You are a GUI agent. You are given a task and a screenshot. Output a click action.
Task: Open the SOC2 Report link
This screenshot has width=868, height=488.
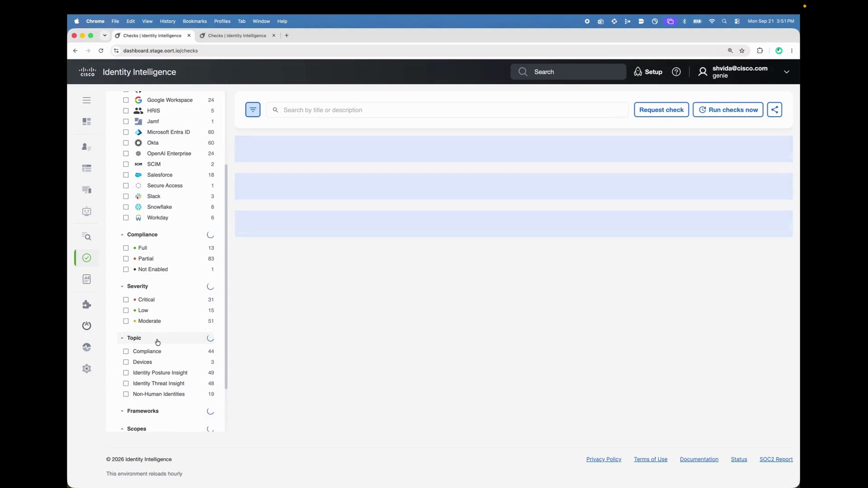(776, 460)
